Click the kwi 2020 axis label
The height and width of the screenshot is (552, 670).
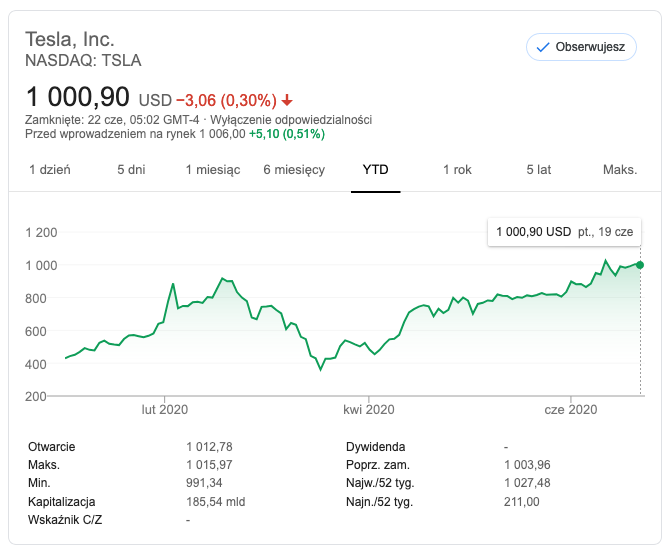point(369,409)
